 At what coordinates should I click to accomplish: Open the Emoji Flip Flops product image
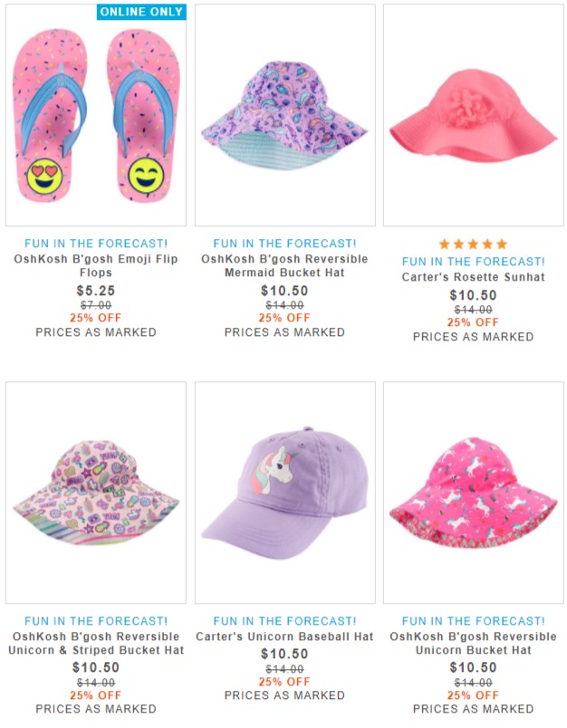(96, 115)
